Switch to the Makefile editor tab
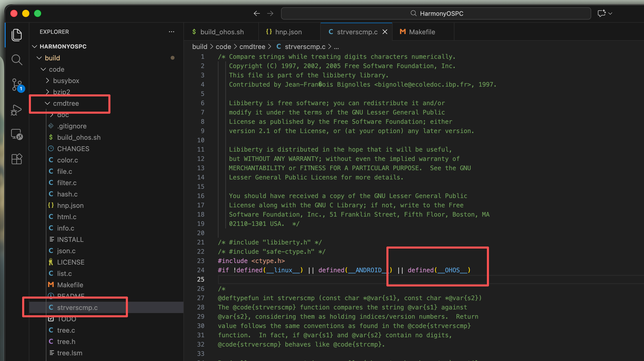This screenshot has height=361, width=644. point(422,32)
